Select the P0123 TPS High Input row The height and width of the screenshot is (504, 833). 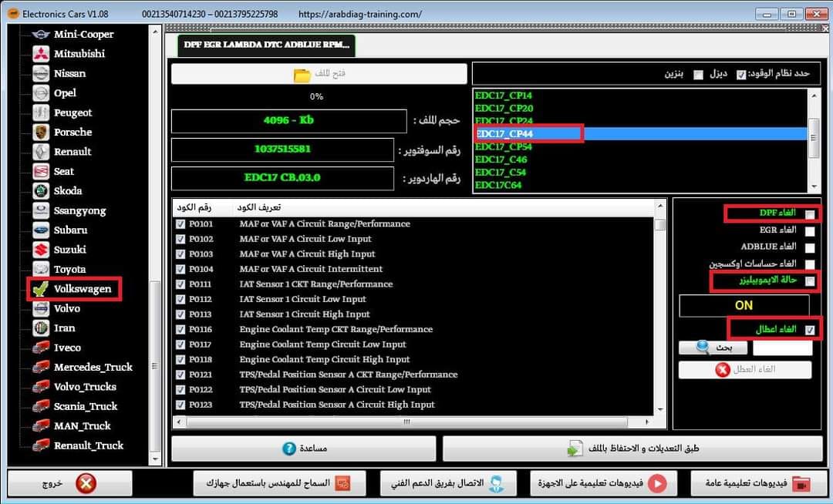pos(413,405)
